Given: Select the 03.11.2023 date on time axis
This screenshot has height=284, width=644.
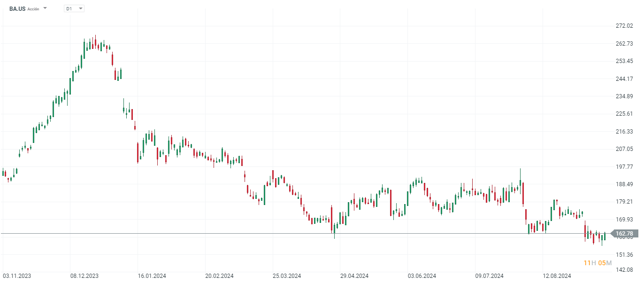Looking at the screenshot, I should pos(17,276).
